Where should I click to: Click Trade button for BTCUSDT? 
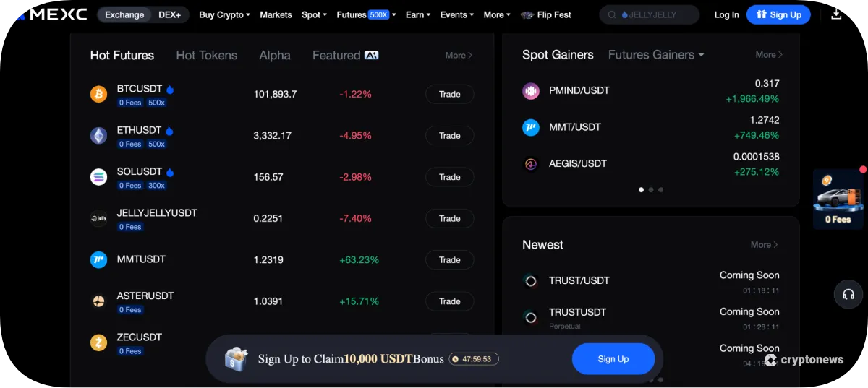point(449,94)
